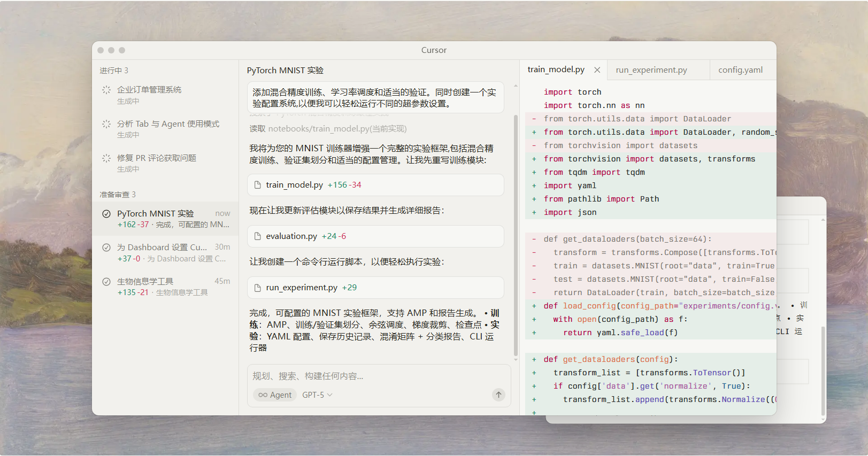868x456 pixels.
Task: Select PyTorch MNIST 实验 in review list
Action: coord(165,219)
